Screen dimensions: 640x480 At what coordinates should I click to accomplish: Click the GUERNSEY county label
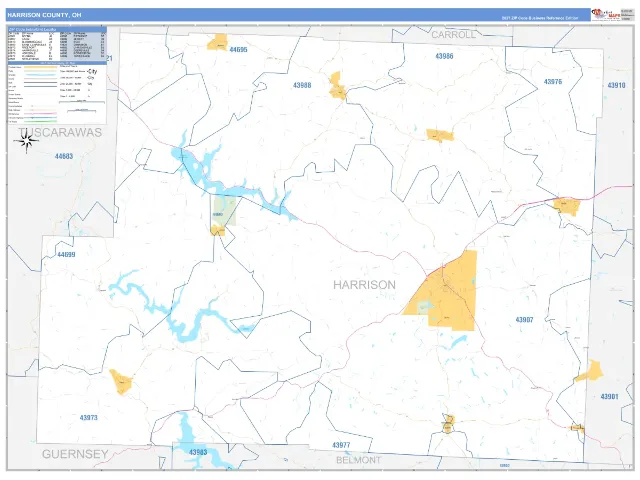(x=75, y=454)
